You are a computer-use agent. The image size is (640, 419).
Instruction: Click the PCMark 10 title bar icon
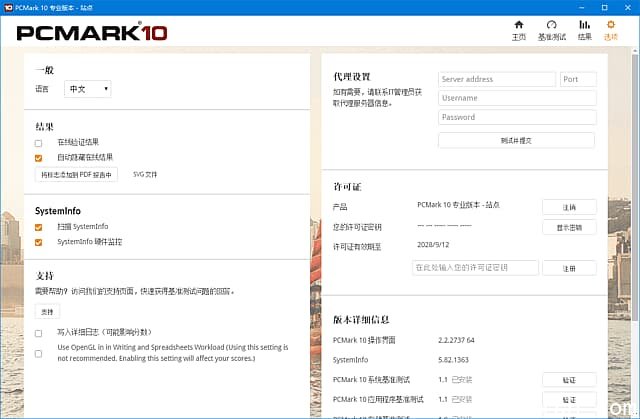click(8, 7)
